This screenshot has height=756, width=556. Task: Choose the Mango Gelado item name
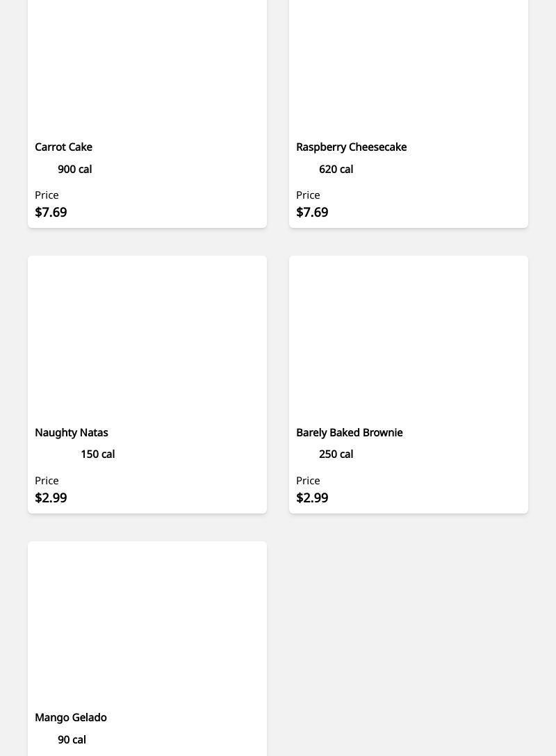(x=71, y=718)
